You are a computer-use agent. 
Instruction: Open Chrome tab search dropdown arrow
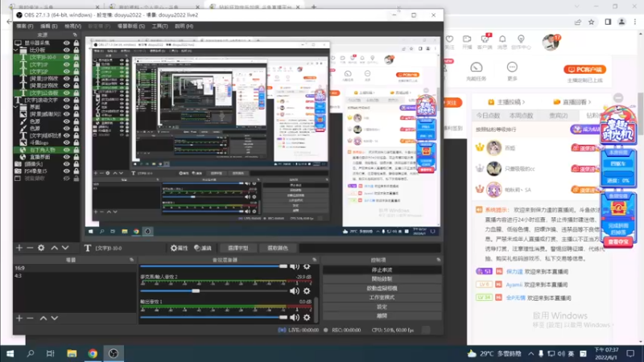pos(576,6)
